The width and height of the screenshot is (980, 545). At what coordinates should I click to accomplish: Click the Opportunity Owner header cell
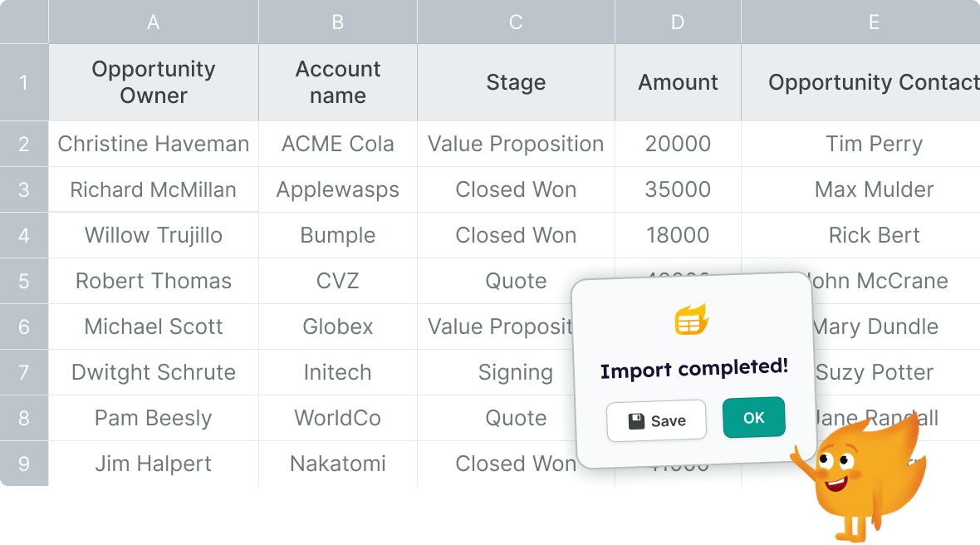pyautogui.click(x=154, y=82)
